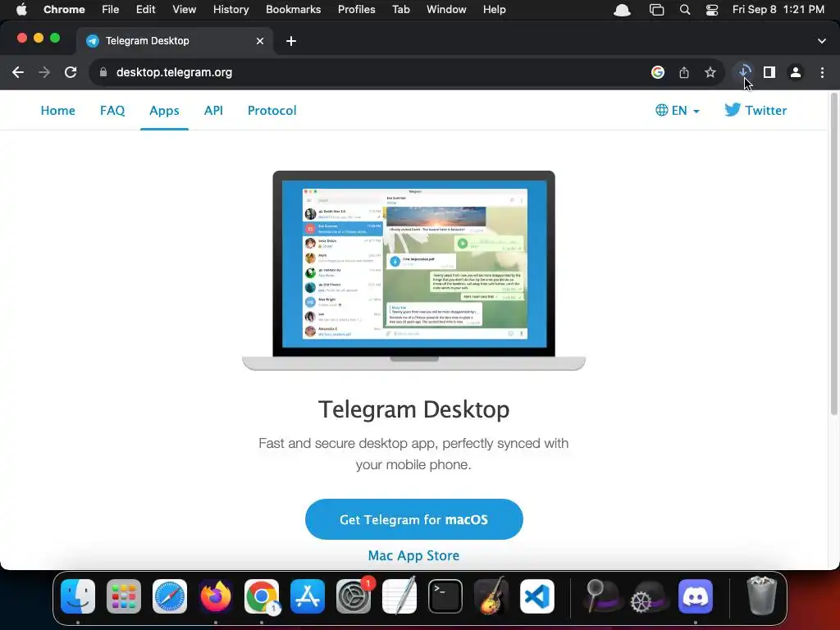Click the share page icon
The width and height of the screenshot is (840, 630).
[684, 72]
